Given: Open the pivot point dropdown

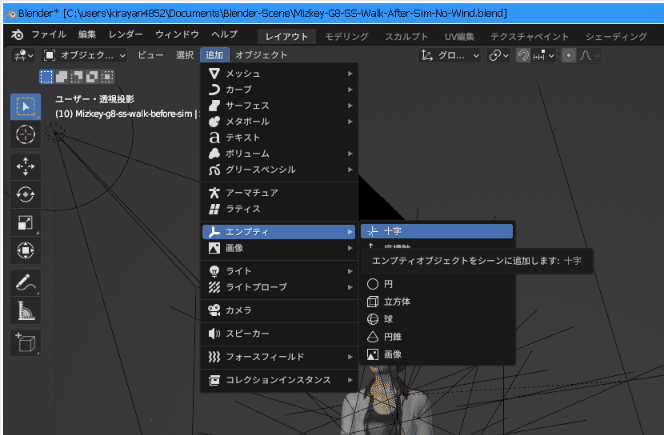Looking at the screenshot, I should click(498, 55).
